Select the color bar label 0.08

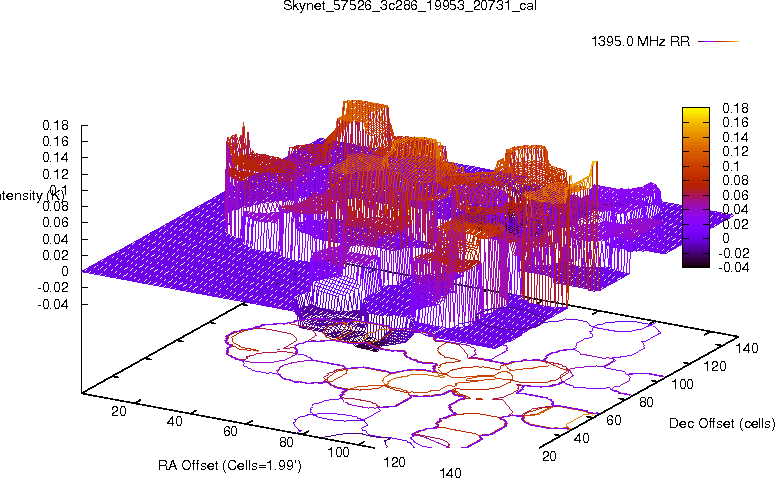pos(735,180)
